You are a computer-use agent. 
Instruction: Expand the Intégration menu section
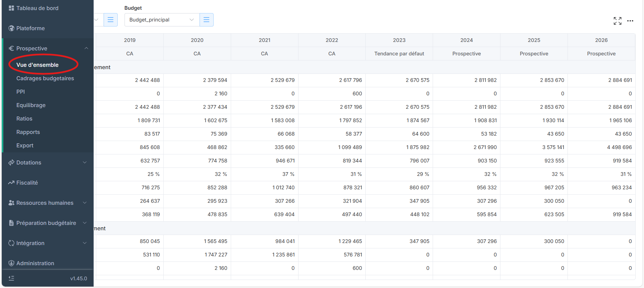click(85, 243)
